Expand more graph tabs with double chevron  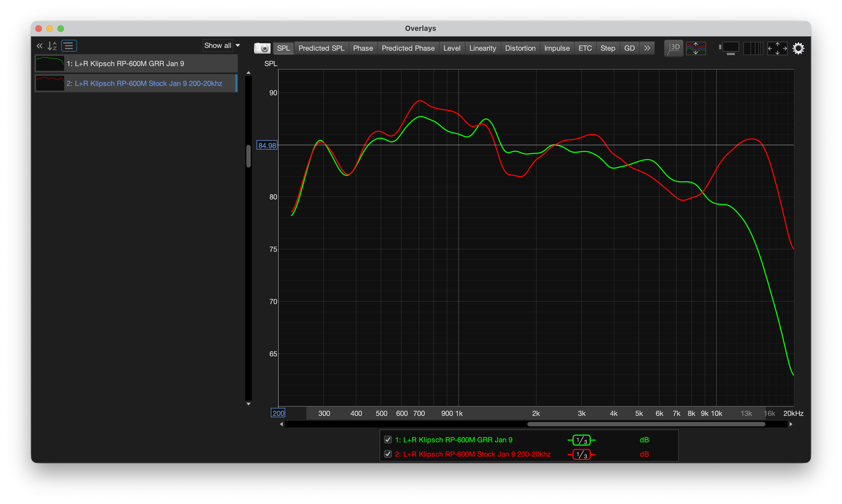coord(647,48)
